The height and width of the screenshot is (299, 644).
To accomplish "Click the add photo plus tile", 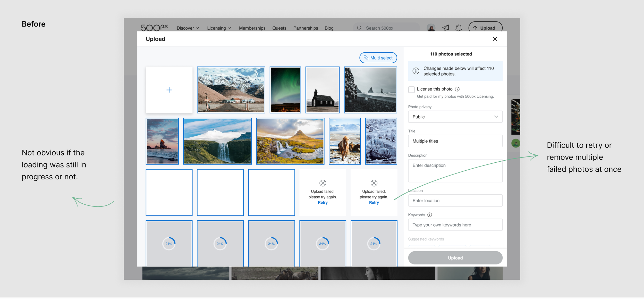I will point(169,90).
